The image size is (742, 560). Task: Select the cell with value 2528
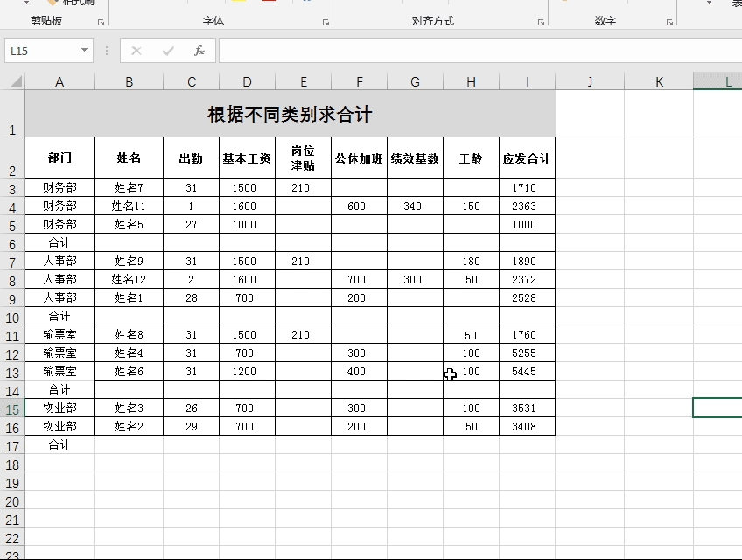527,297
